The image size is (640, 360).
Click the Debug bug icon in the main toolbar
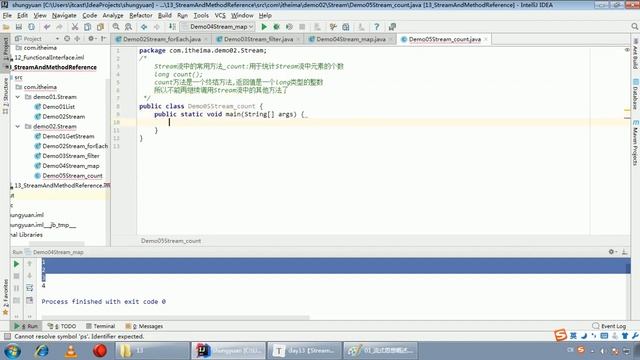(276, 27)
